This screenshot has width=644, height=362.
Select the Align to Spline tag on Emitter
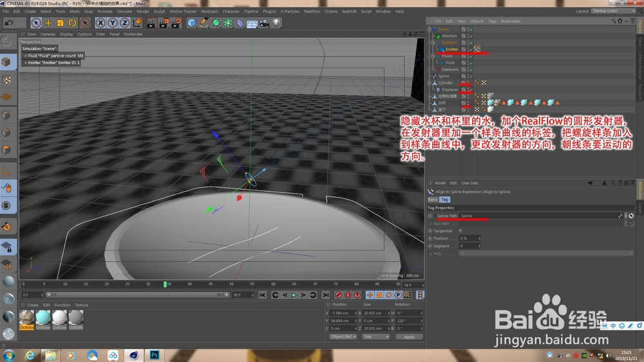point(477,50)
